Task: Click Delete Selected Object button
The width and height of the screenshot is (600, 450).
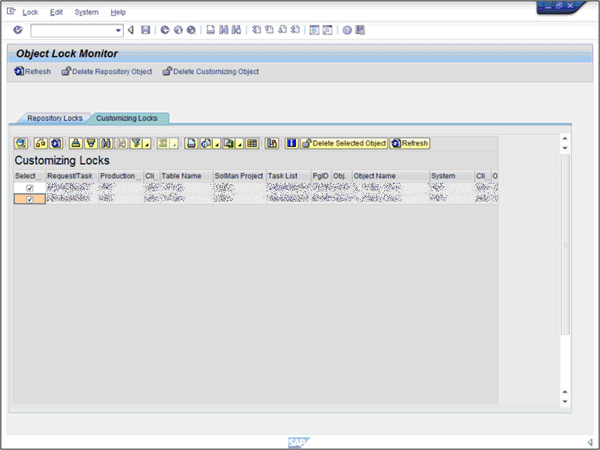Action: coord(344,143)
